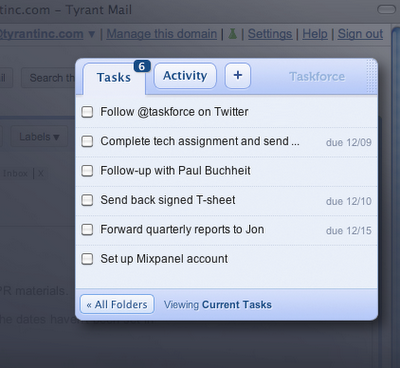Tick Send back signed T-sheet checkbox
The image size is (400, 368).
point(87,200)
